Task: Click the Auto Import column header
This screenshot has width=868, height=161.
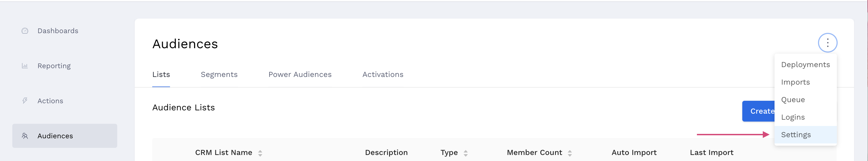Action: click(634, 153)
